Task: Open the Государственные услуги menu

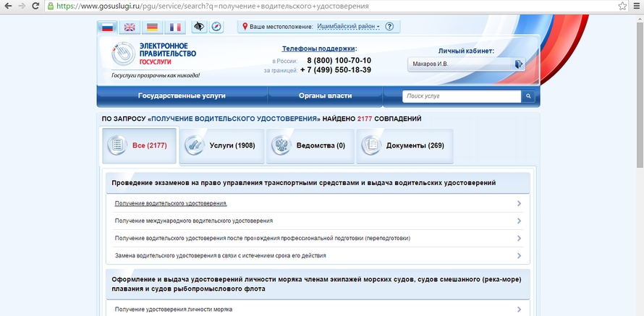Action: tap(182, 95)
